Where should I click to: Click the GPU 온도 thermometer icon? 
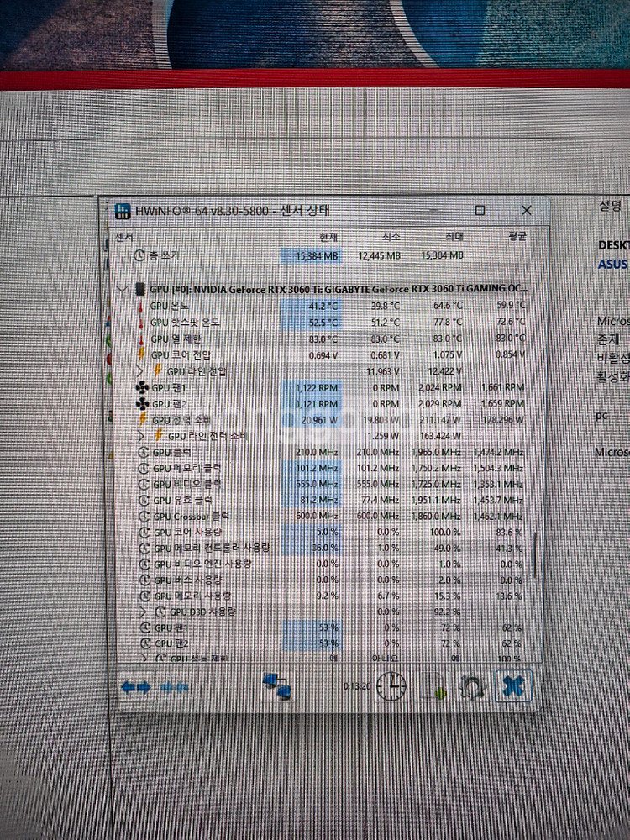tap(141, 306)
